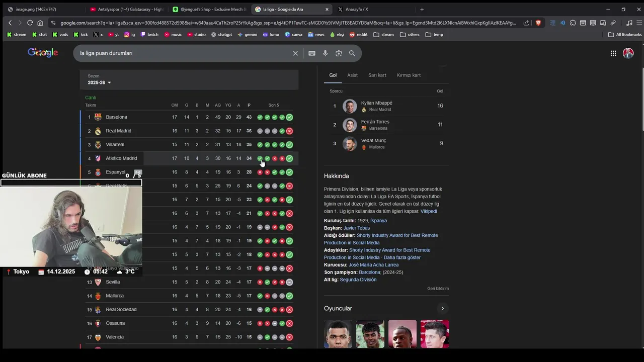Screen dimensions: 644x362
Task: Open a new browser tab
Action: (x=422, y=9)
